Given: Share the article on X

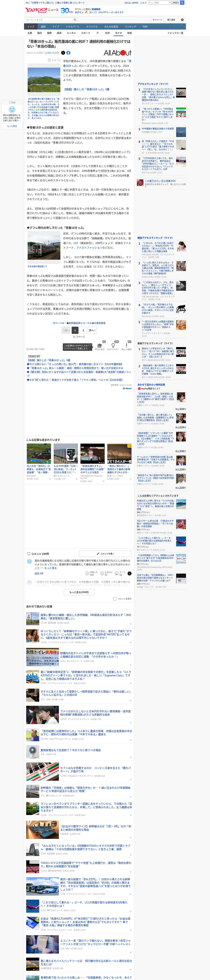Looking at the screenshot, I should click(63, 53).
